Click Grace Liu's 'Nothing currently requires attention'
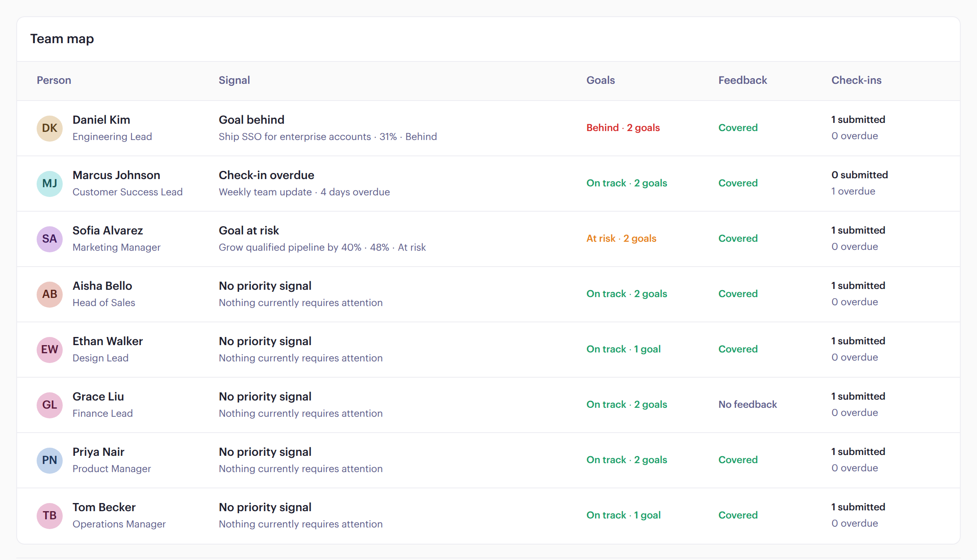977x560 pixels. click(x=300, y=413)
